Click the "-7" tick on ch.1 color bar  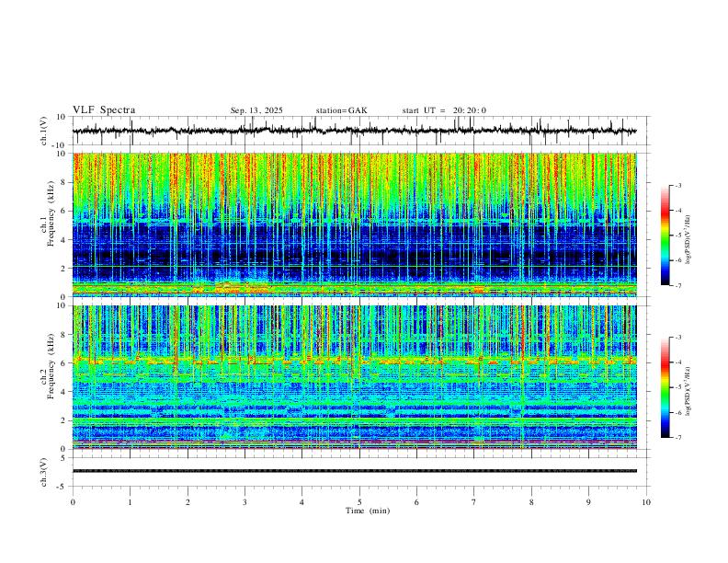[678, 286]
